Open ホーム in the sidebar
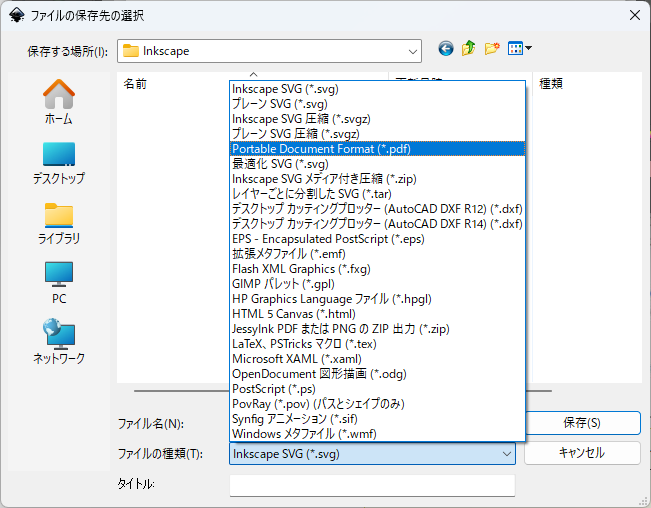Image resolution: width=651 pixels, height=508 pixels. (x=59, y=102)
